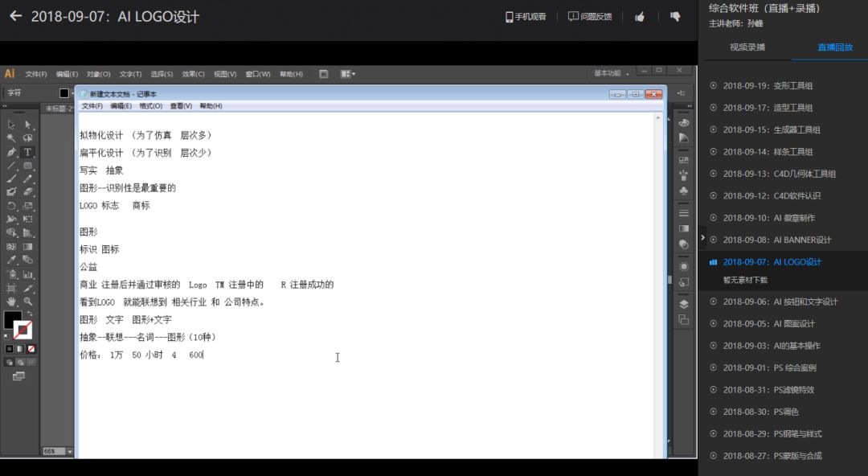Click the black fill color swatch

point(13,319)
